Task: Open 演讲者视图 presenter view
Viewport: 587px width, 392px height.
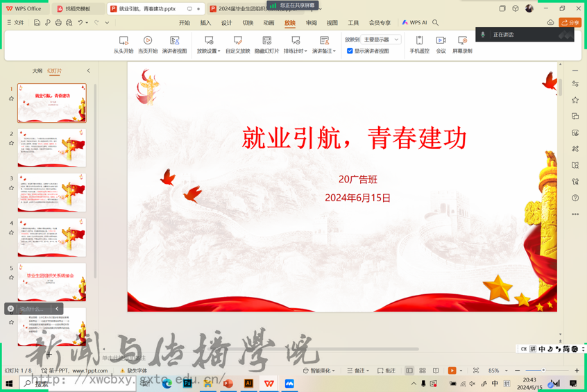Action: coord(174,44)
